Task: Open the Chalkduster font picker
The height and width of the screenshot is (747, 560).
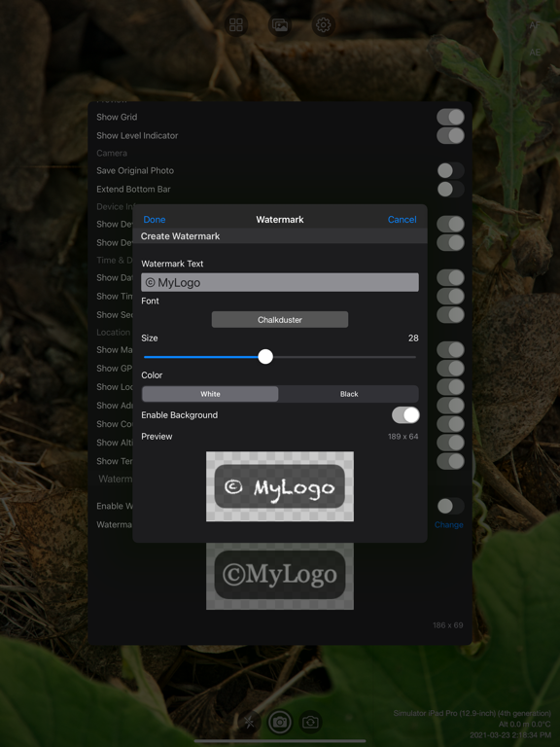Action: click(x=280, y=320)
